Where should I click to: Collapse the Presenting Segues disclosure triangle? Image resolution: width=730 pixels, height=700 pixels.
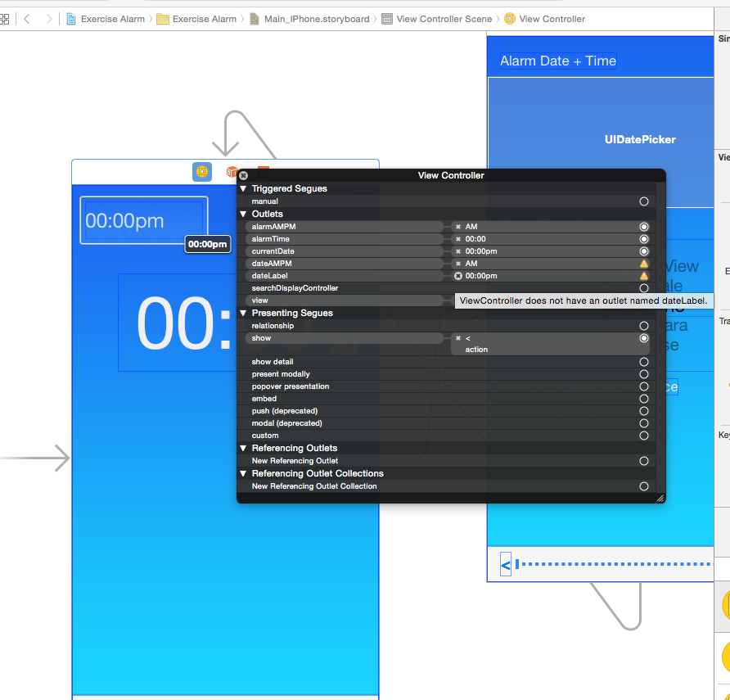[x=243, y=313]
